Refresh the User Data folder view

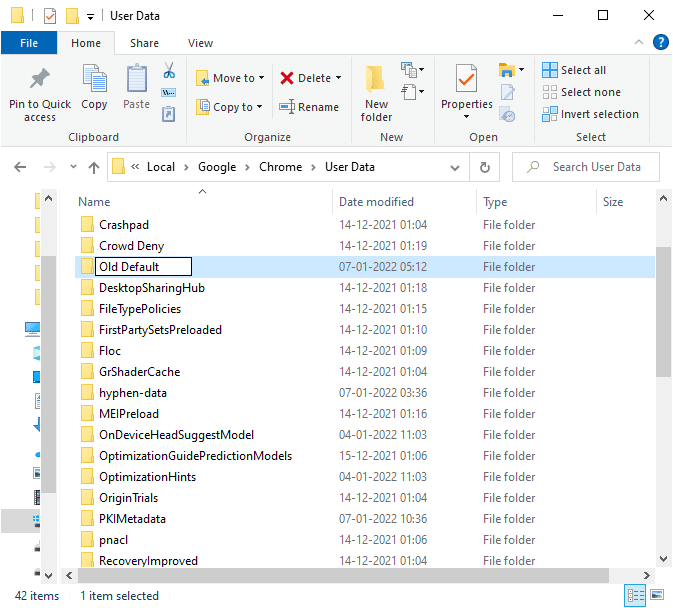click(485, 167)
